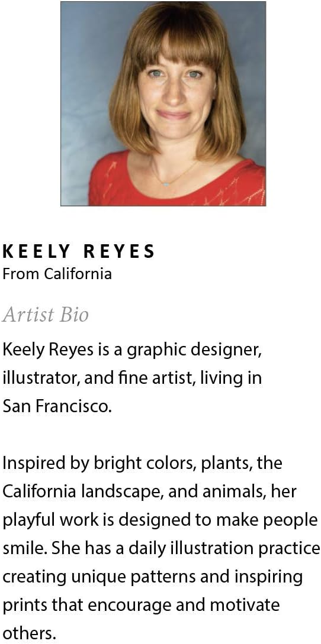Click the KEELY REYES name heading
This screenshot has height=644, width=321.
coord(79,251)
